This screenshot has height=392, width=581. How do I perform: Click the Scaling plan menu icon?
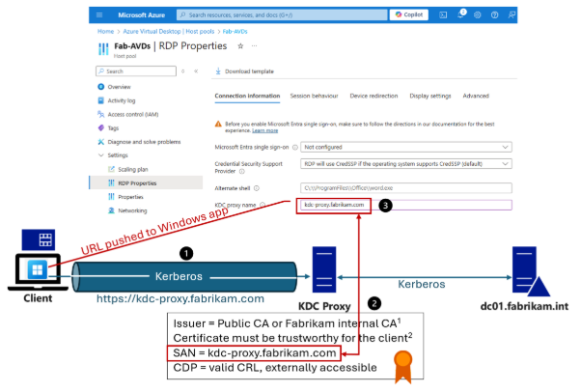(111, 169)
